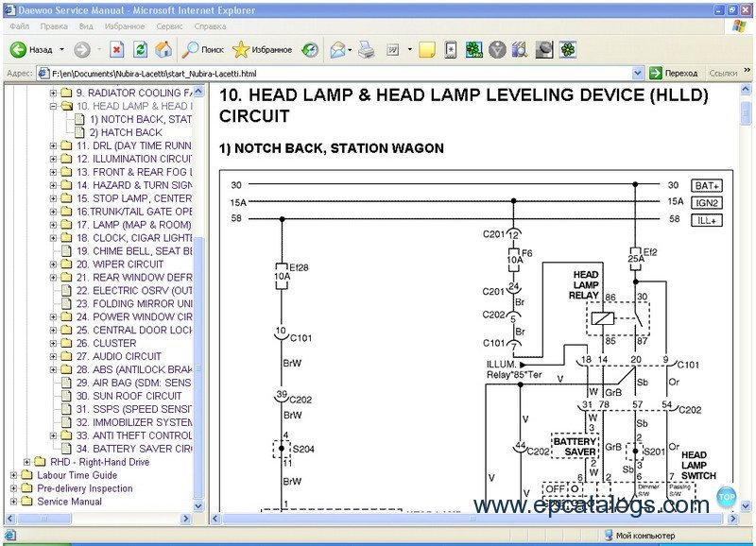This screenshot has width=756, height=546.
Task: Open the Home page icon
Action: 163,49
